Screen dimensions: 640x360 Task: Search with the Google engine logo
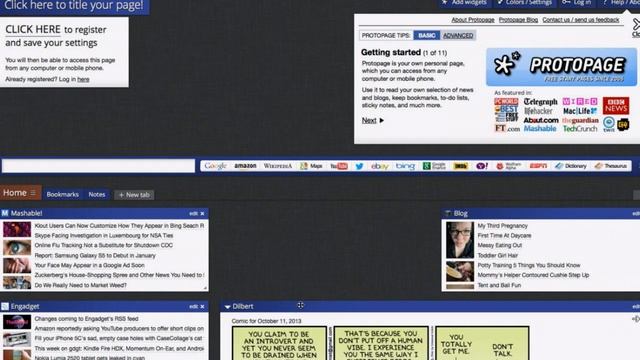pyautogui.click(x=215, y=166)
